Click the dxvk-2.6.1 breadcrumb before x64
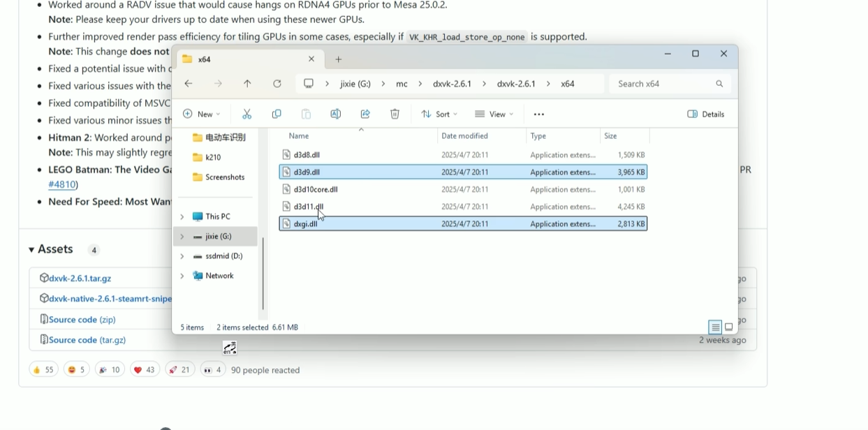The width and height of the screenshot is (868, 430). (516, 84)
